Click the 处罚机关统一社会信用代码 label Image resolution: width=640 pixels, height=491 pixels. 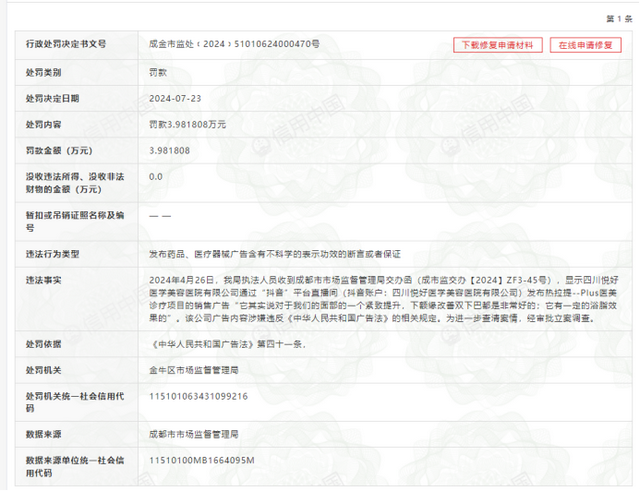pyautogui.click(x=75, y=402)
